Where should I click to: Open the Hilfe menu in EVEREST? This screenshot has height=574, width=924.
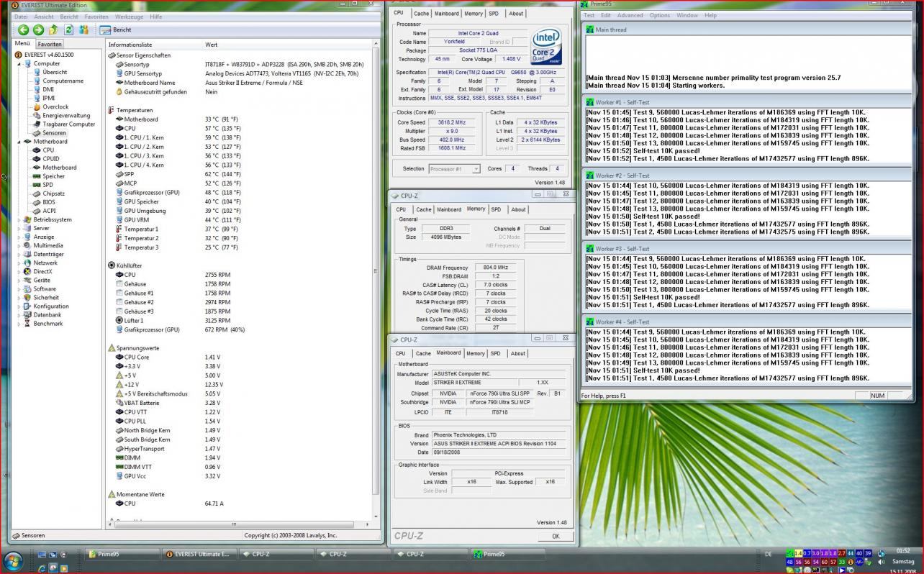click(x=155, y=17)
